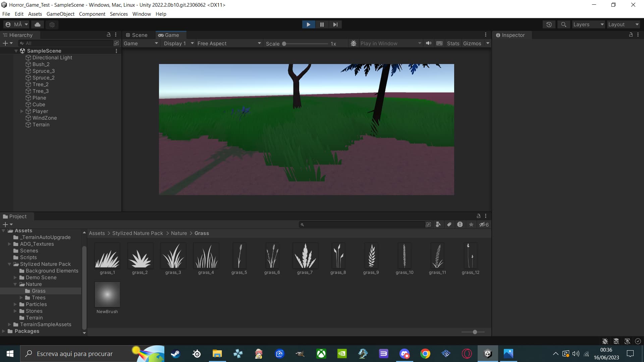This screenshot has height=362, width=644.
Task: Click the label tag filter icon in Project search
Action: (449, 225)
